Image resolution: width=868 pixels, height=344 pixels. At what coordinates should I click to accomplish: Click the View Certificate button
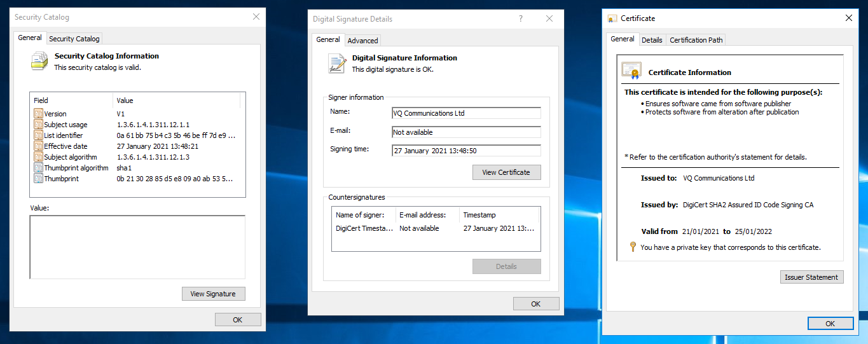[506, 172]
